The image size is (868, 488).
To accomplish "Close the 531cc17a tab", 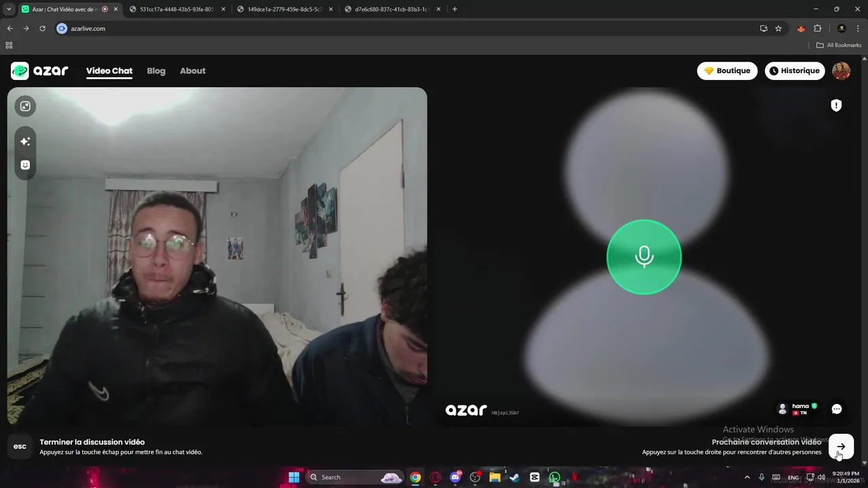I will [x=223, y=9].
